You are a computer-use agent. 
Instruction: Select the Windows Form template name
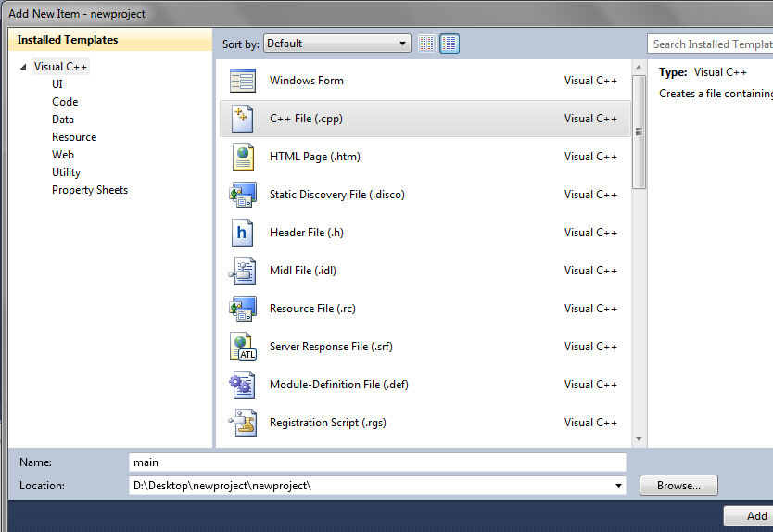point(306,81)
